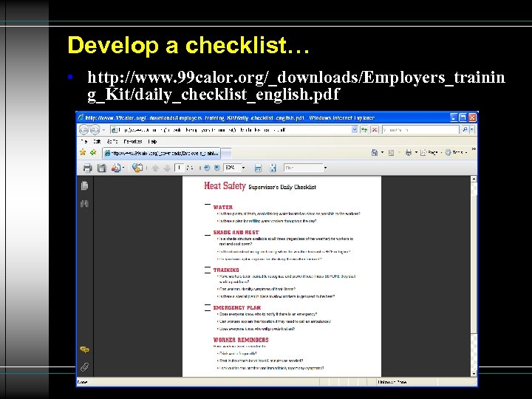Close the Internet Explorer window
The image size is (532, 399).
pyautogui.click(x=472, y=117)
